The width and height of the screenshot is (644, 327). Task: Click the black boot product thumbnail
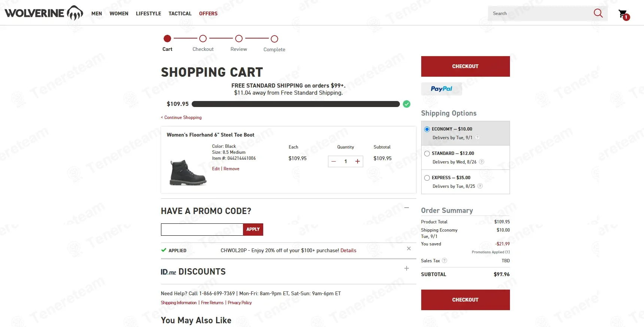click(x=188, y=172)
